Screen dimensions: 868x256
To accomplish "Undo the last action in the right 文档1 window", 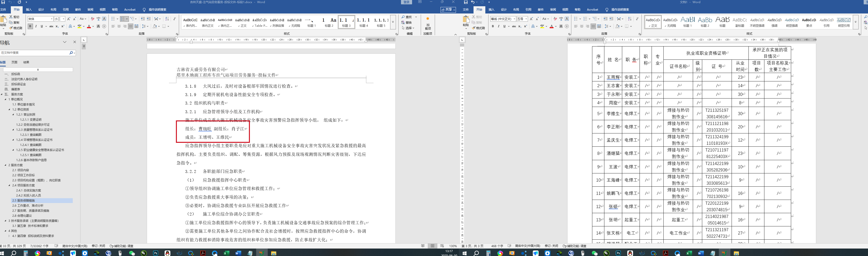I will [473, 2].
